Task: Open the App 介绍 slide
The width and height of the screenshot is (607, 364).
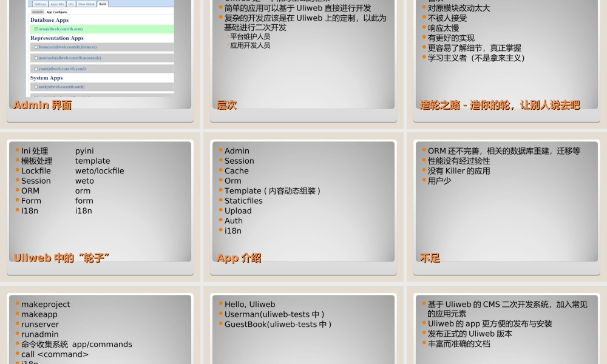Action: tap(303, 206)
